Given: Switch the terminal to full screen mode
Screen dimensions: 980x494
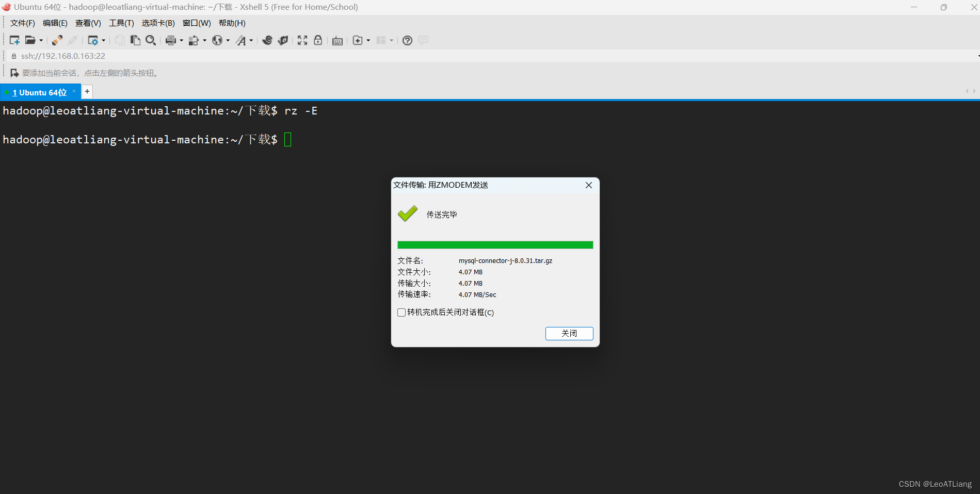Looking at the screenshot, I should click(301, 40).
